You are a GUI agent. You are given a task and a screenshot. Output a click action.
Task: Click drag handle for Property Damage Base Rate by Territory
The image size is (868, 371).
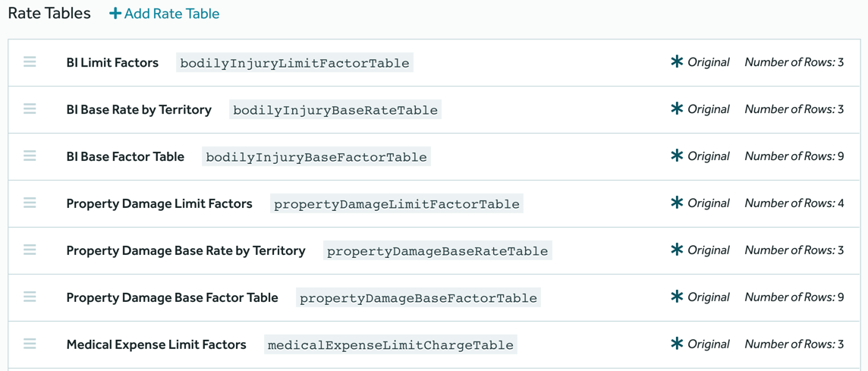click(x=30, y=250)
